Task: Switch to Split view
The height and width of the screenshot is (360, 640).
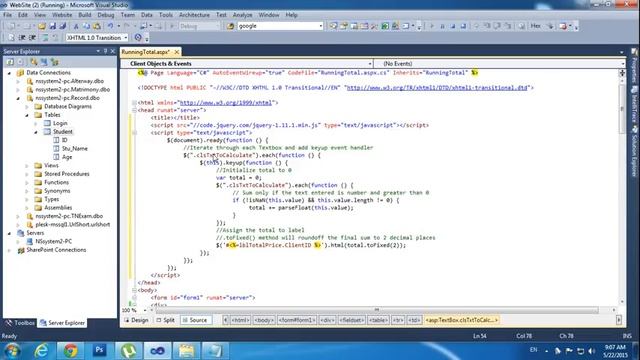Action: pyautogui.click(x=166, y=320)
